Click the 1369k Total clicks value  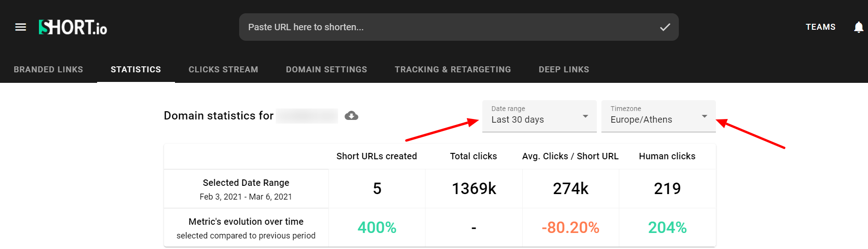[x=474, y=189]
